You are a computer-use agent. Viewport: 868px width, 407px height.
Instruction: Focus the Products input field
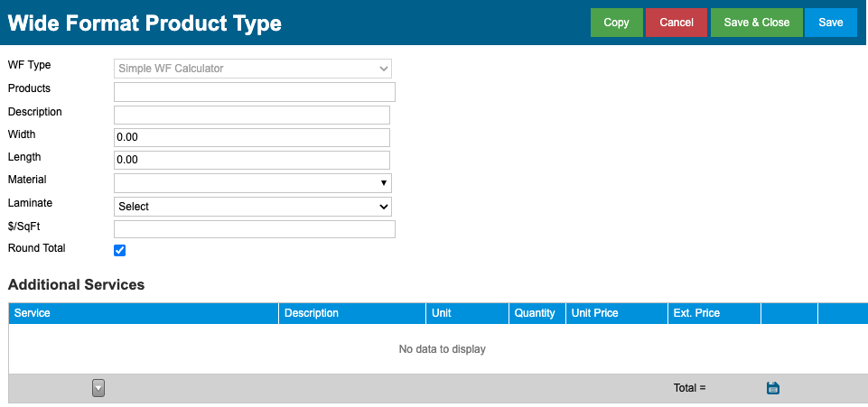[x=255, y=92]
